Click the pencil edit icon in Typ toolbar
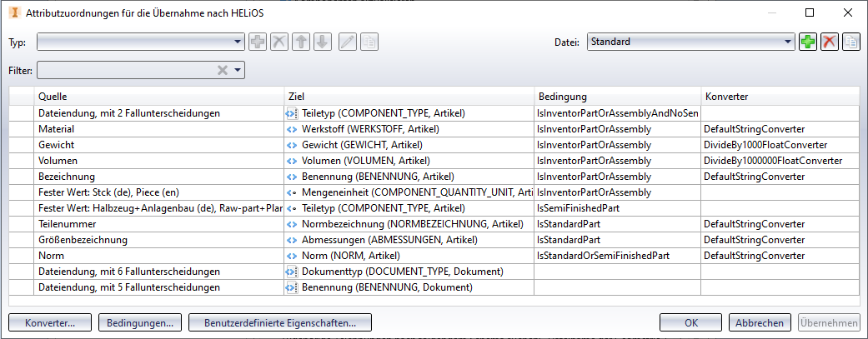Viewport: 868px width, 339px height. (347, 42)
